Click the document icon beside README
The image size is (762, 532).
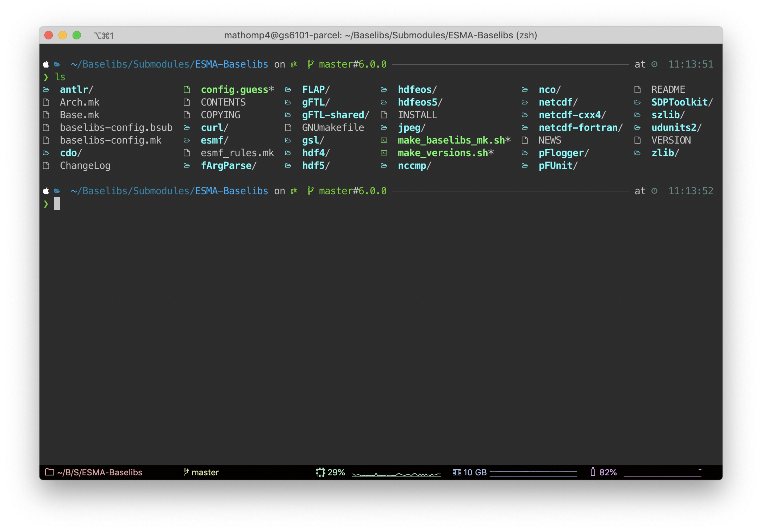click(637, 89)
